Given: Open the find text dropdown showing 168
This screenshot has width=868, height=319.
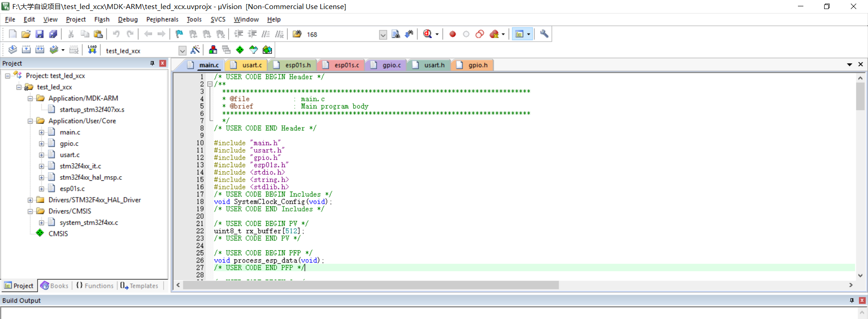Looking at the screenshot, I should (x=383, y=35).
